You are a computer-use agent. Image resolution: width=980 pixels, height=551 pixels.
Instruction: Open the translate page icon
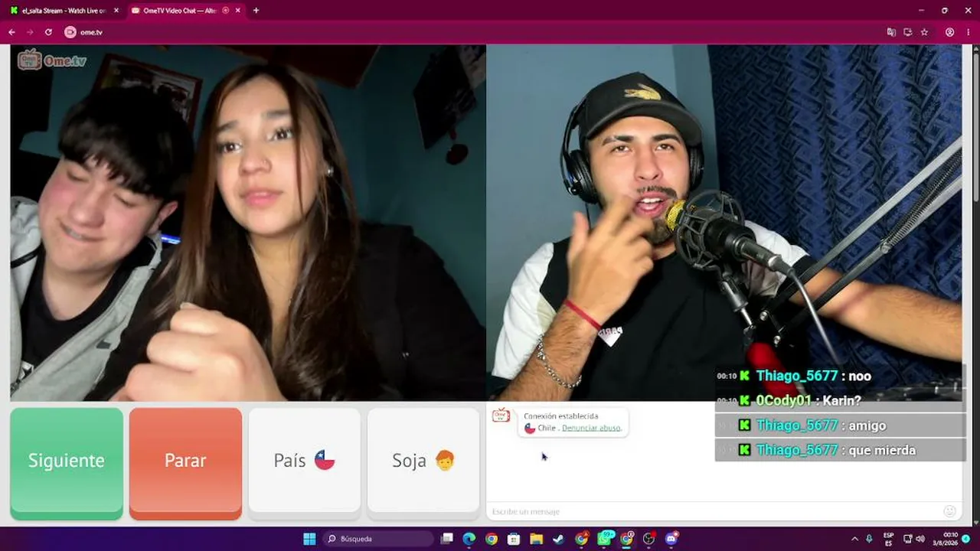coord(891,32)
